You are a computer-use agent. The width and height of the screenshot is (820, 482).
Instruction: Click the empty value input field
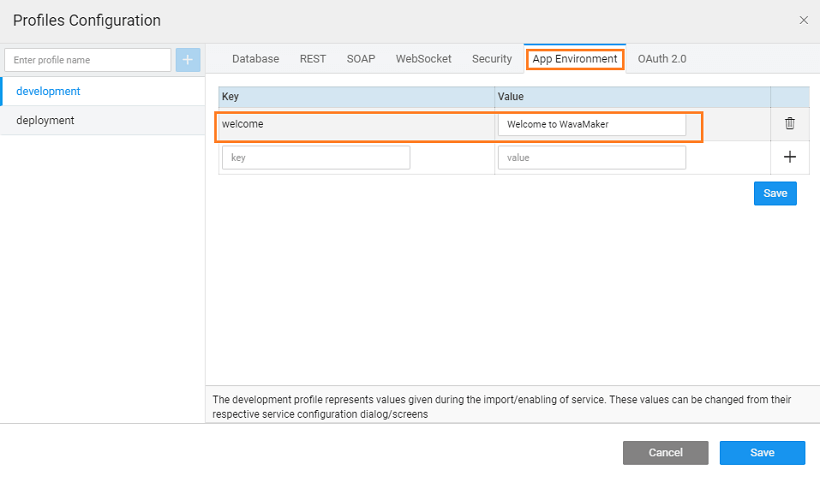tap(591, 158)
